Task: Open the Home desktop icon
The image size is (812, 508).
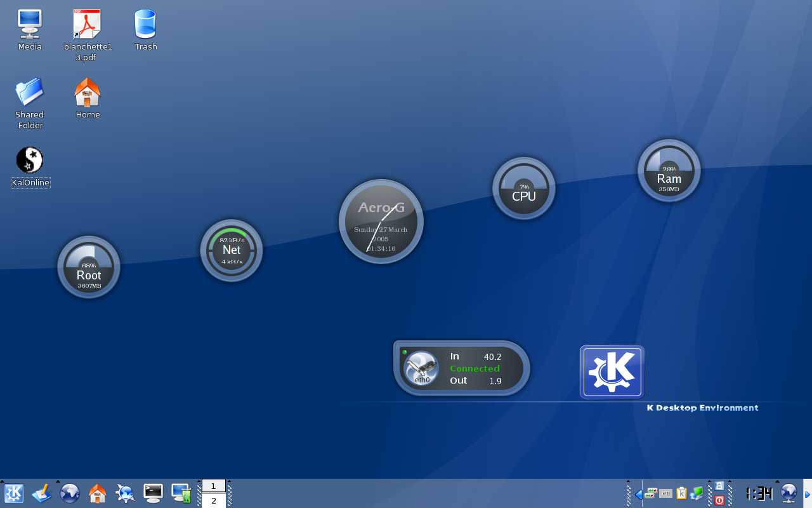Action: [88, 91]
